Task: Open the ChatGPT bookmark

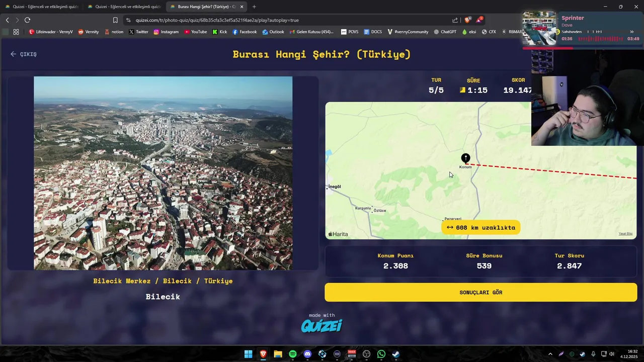Action: (444, 32)
